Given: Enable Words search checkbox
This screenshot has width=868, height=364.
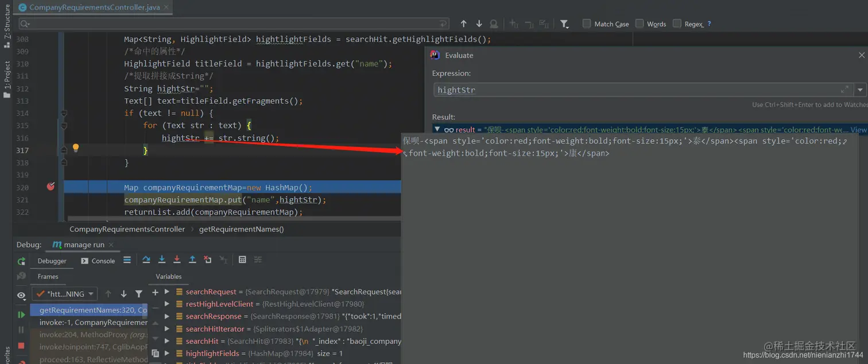Looking at the screenshot, I should click(x=640, y=24).
